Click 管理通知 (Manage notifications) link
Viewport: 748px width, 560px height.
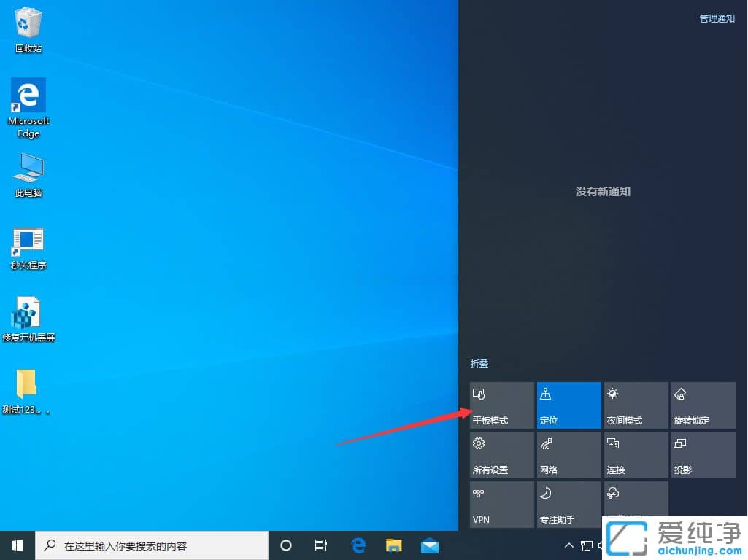pyautogui.click(x=717, y=19)
